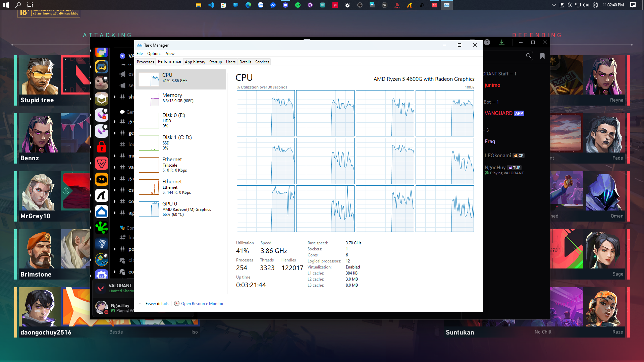Viewport: 644px width, 362px height.
Task: Open Discord from the taskbar
Action: [285, 5]
